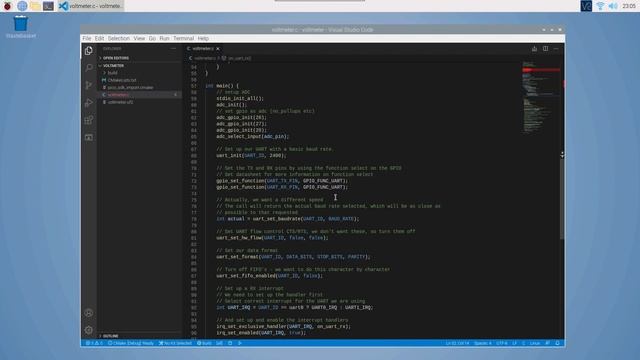Open the Help menu
This screenshot has height=360, width=640.
[x=203, y=38]
